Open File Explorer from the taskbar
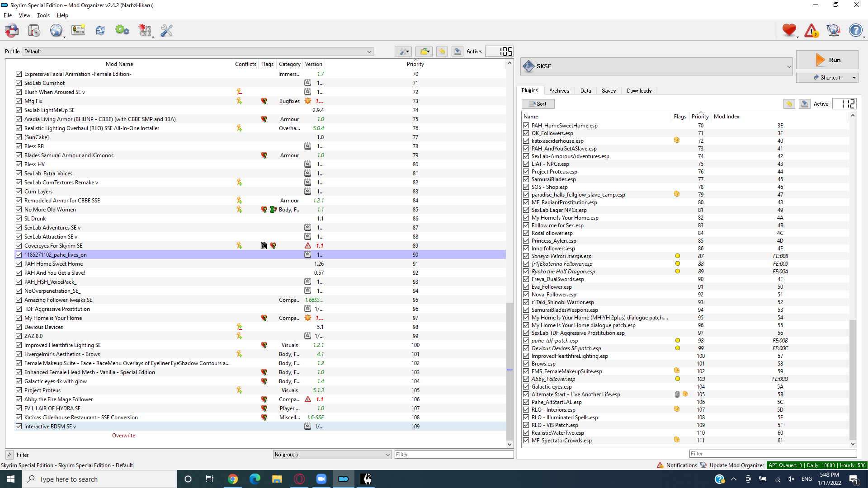The height and width of the screenshot is (488, 868). 277,479
